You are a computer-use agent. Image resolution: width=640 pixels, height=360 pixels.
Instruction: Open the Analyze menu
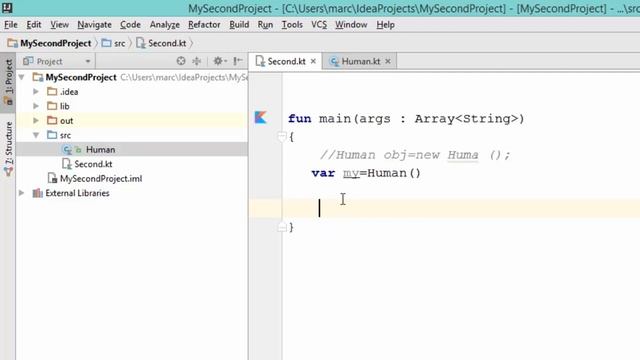[164, 25]
